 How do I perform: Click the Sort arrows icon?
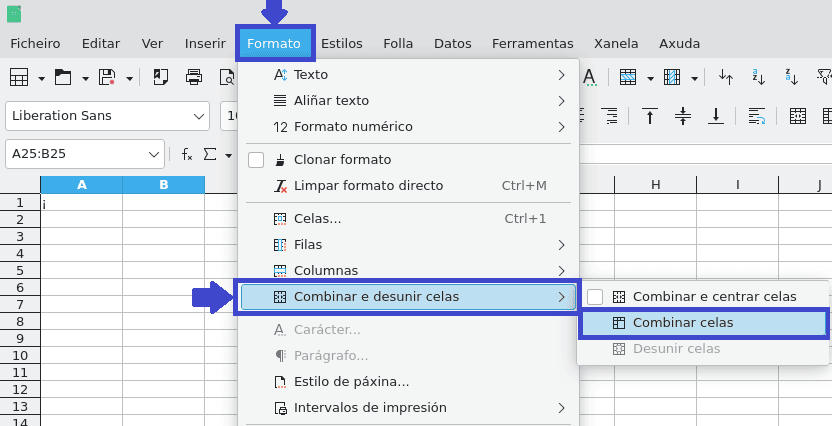point(726,77)
